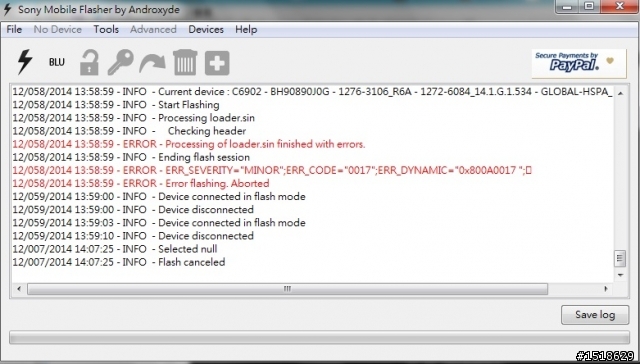The height and width of the screenshot is (364, 640).
Task: Click the 'Selected null' log line
Action: click(115, 249)
